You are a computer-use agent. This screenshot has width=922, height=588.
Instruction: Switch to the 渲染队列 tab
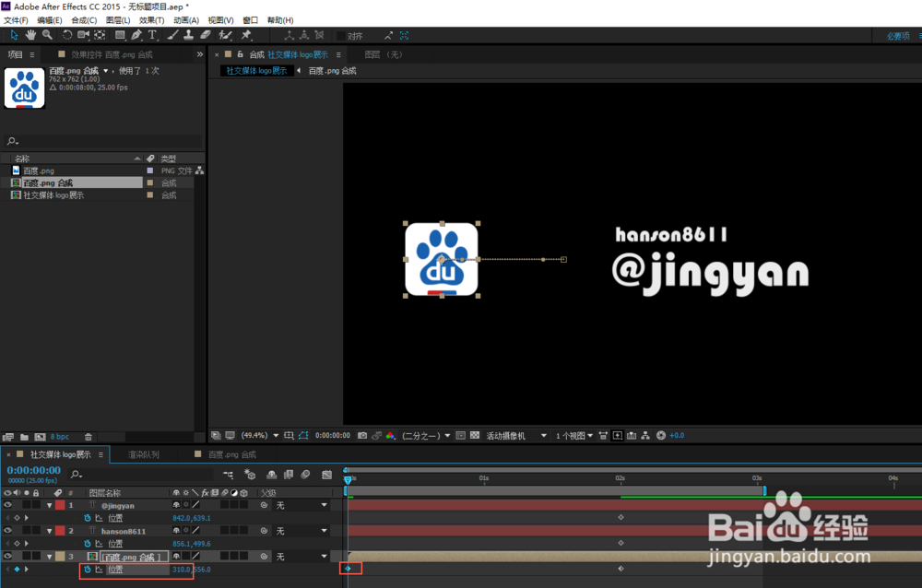tap(144, 454)
